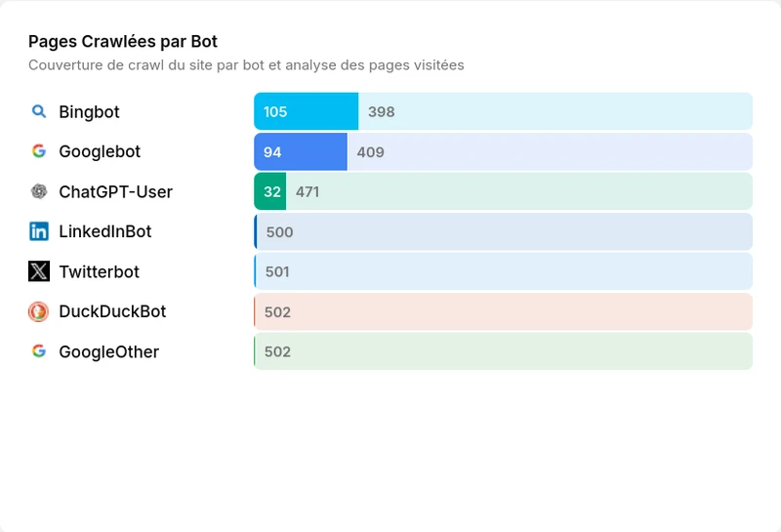Click the 409 uncrawled value for Googlebot
Viewport: 781px width, 532px height.
371,152
